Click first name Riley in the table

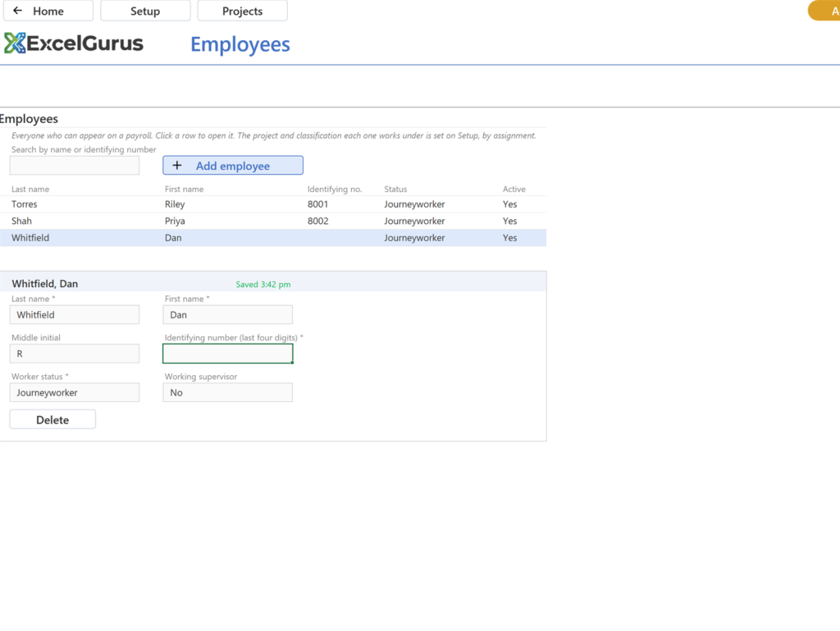(x=175, y=204)
